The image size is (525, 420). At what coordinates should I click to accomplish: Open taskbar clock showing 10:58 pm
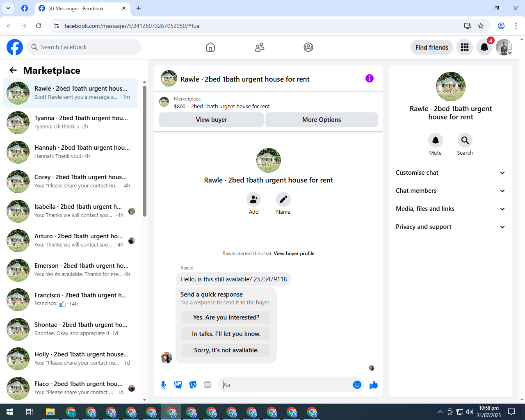coord(489,412)
